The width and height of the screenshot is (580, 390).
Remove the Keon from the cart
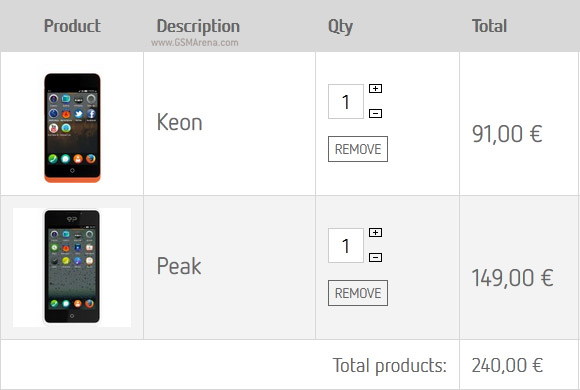[x=358, y=149]
